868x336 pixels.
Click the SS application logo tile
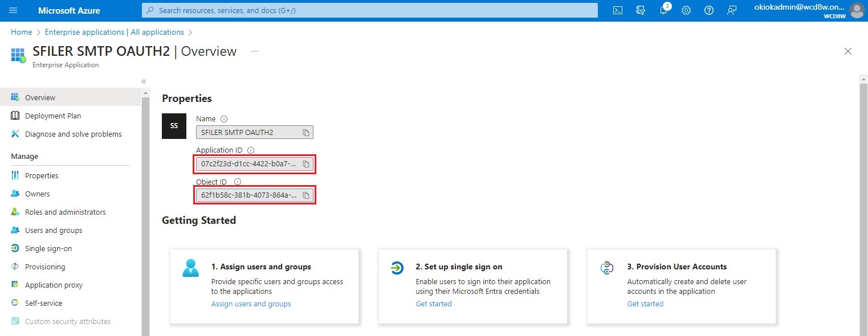coord(174,126)
